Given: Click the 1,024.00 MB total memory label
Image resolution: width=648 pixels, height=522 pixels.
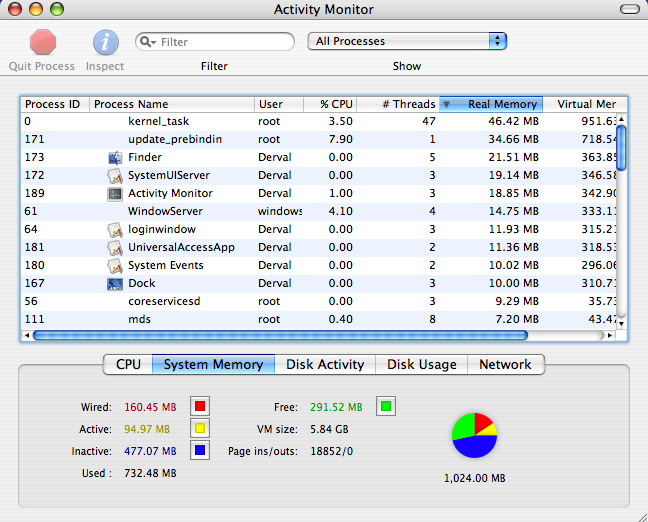Looking at the screenshot, I should 474,478.
